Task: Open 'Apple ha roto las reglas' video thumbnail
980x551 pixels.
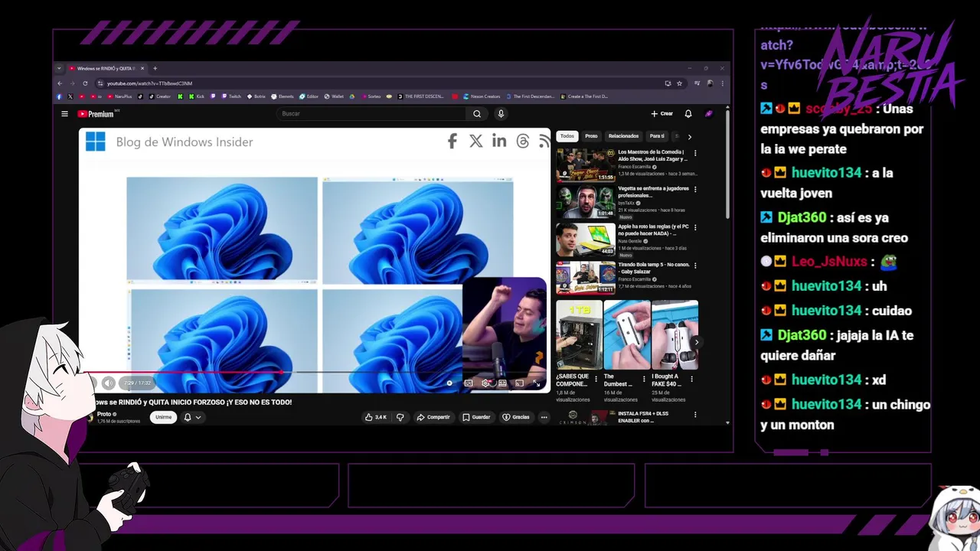Action: point(586,240)
